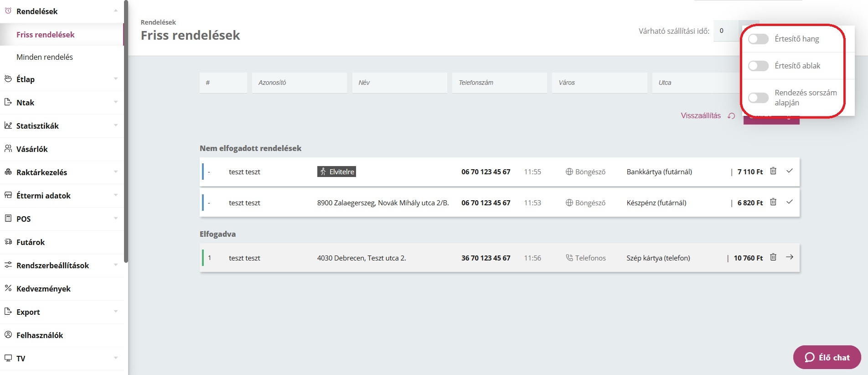Collapse the Rendelések menu section
This screenshot has width=868, height=375.
point(116,10)
